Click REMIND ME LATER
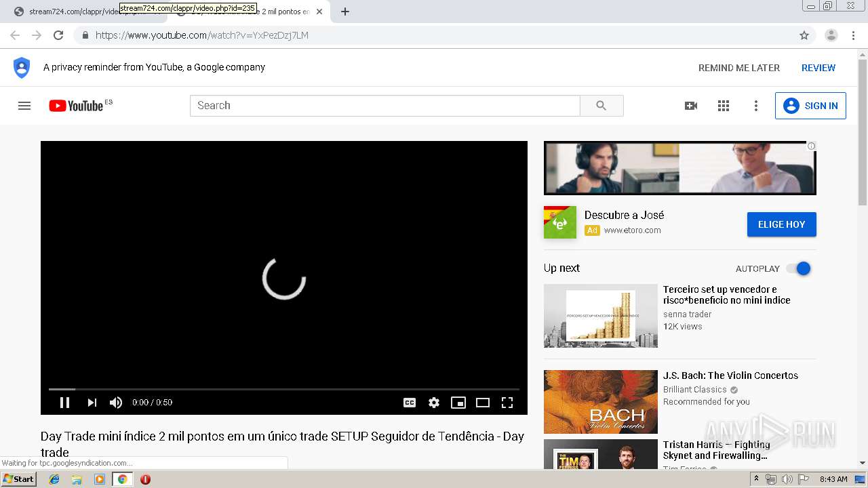 739,68
